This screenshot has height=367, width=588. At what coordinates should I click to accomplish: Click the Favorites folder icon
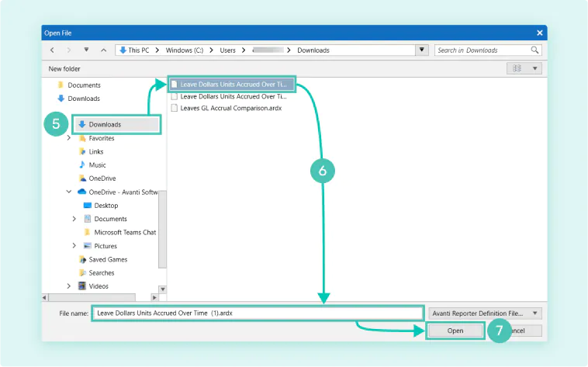[x=82, y=138]
